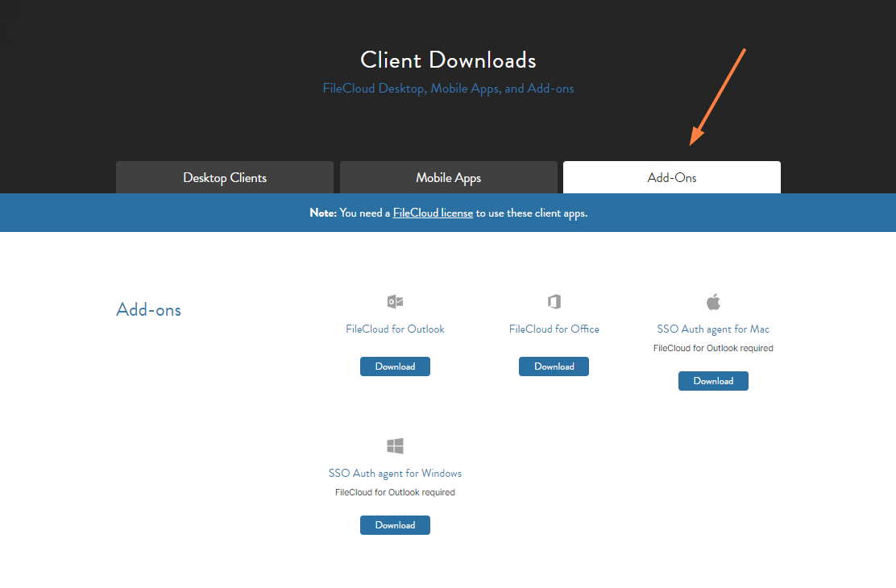The image size is (896, 588).
Task: Switch to the Desktop Clients tab
Action: [225, 177]
